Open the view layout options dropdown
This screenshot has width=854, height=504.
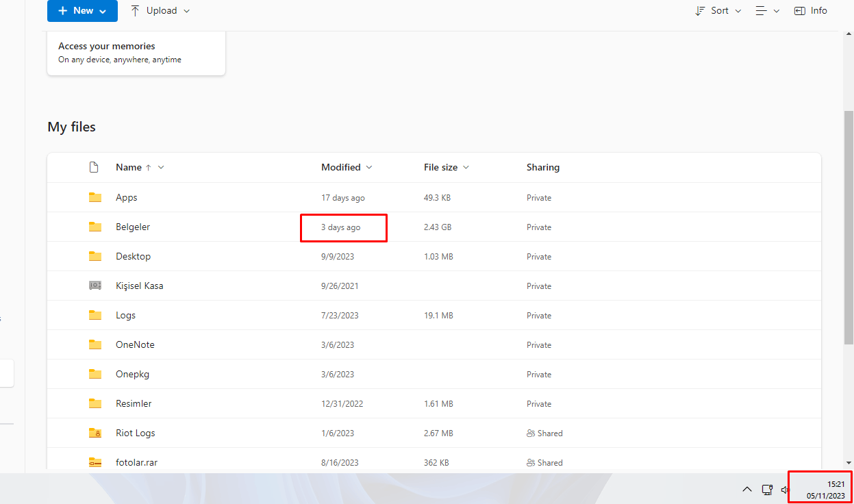(767, 11)
